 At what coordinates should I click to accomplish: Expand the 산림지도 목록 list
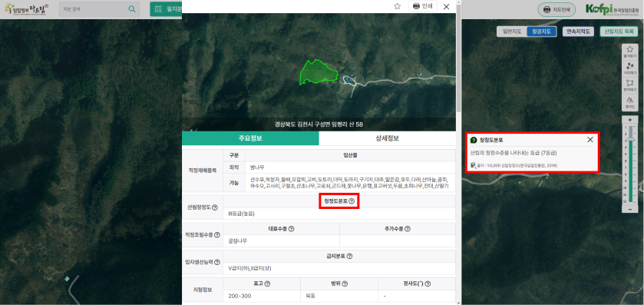(619, 31)
